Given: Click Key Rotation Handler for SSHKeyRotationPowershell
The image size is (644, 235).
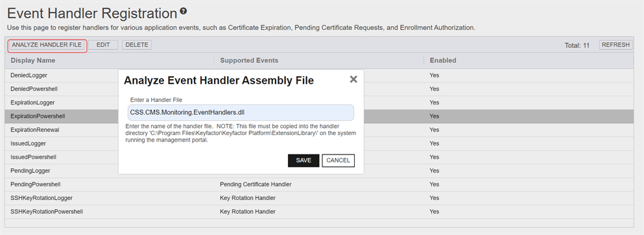Looking at the screenshot, I should 248,212.
